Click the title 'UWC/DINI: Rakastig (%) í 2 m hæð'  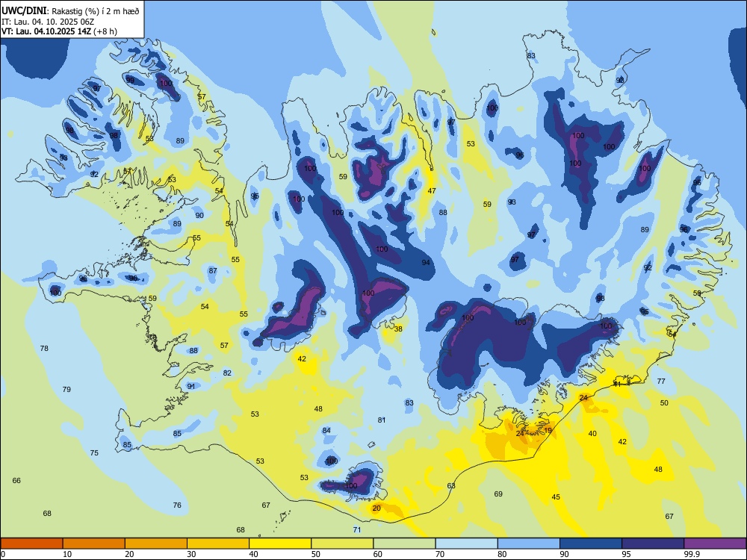click(x=70, y=11)
